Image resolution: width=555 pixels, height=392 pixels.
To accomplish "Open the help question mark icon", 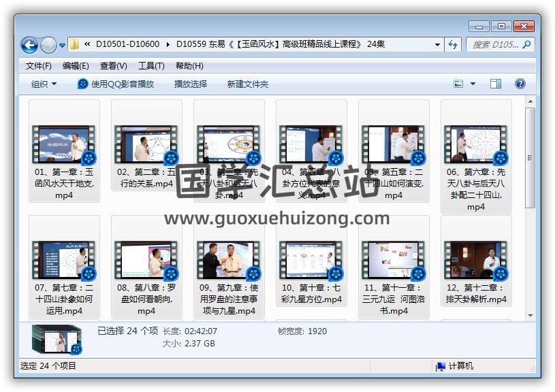I will coord(520,84).
